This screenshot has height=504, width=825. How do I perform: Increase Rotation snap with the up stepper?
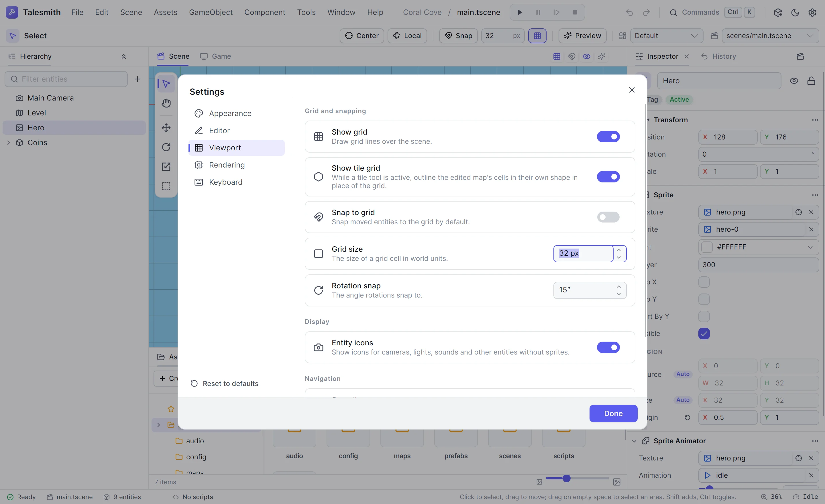(x=619, y=287)
